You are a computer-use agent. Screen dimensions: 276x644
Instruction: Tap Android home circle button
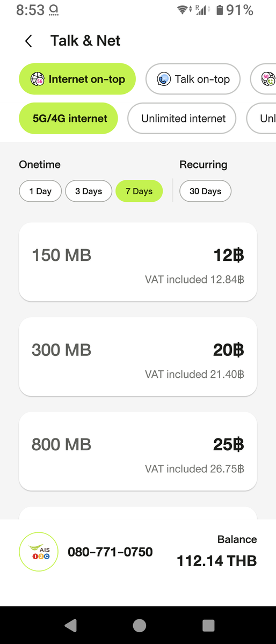coord(139,625)
